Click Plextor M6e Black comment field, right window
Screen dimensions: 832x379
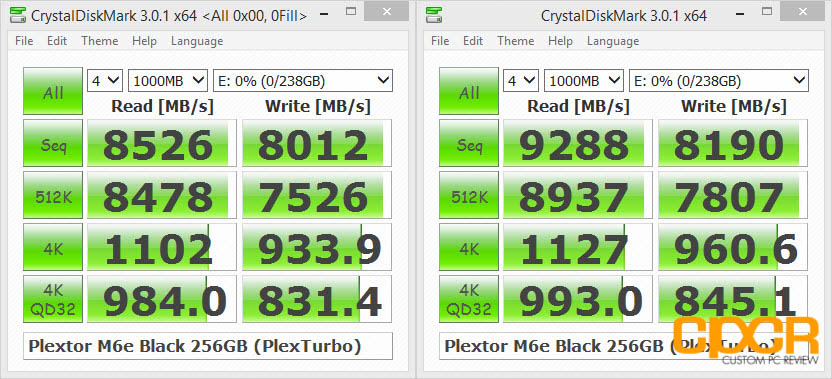(x=624, y=346)
